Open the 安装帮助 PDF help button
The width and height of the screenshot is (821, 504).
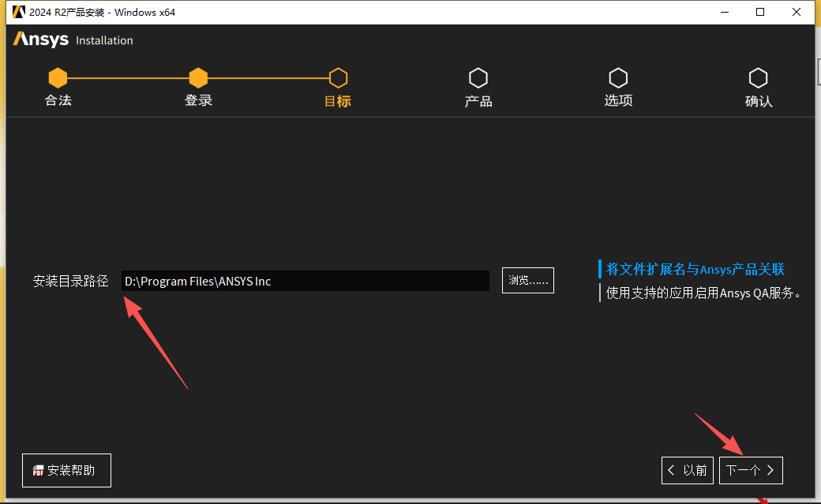66,470
